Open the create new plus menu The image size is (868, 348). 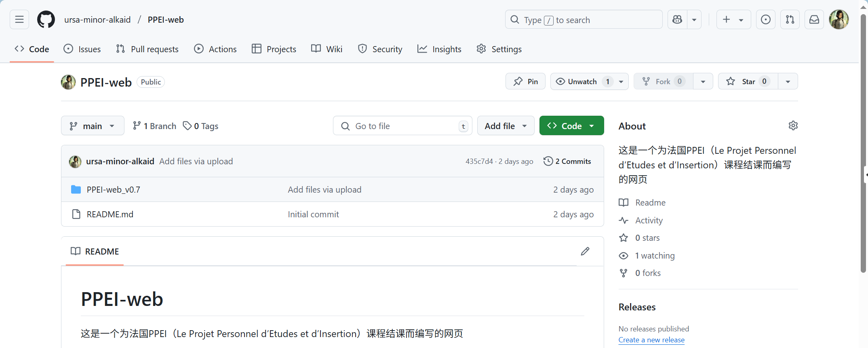coord(733,19)
